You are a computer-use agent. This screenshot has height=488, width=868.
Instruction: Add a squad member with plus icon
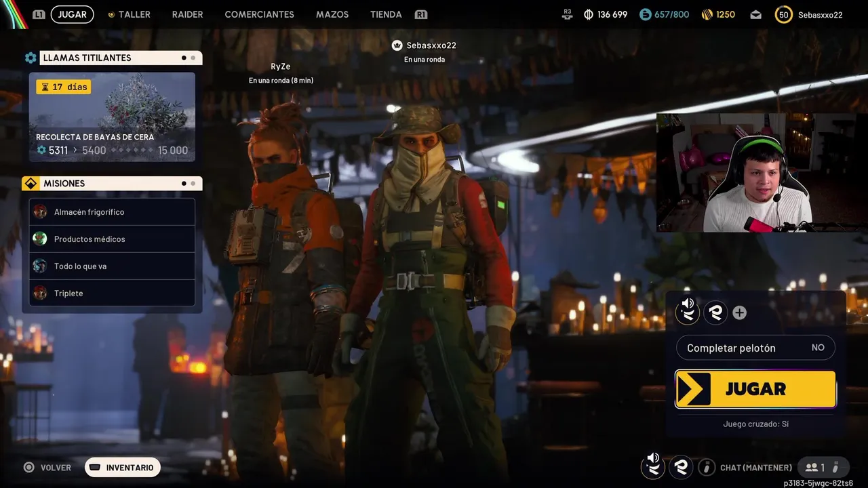740,312
